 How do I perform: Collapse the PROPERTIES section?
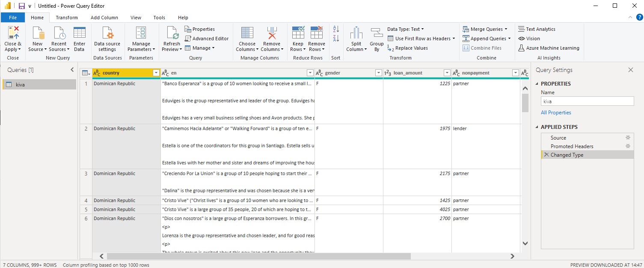tap(537, 84)
